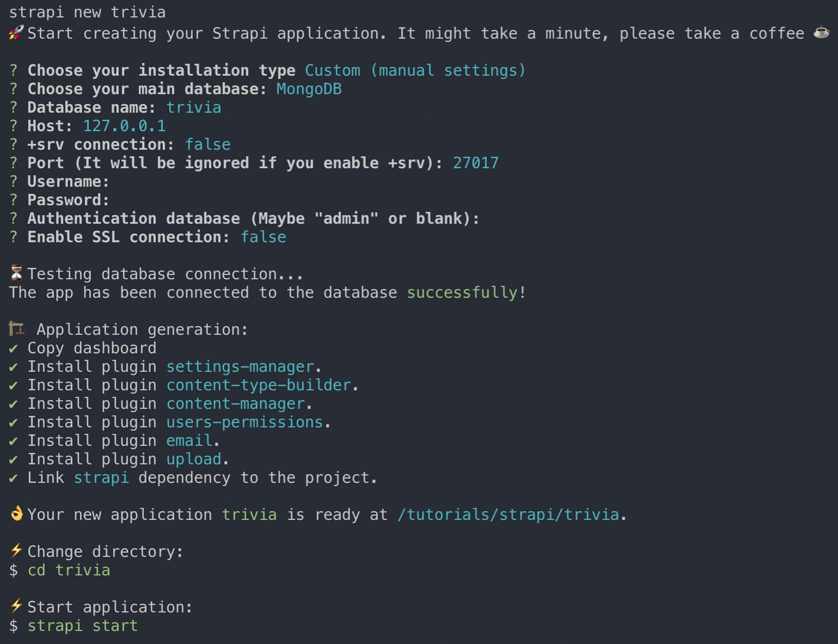Click the green word 'successfully'
Viewport: 838px width, 644px height.
[x=462, y=292]
